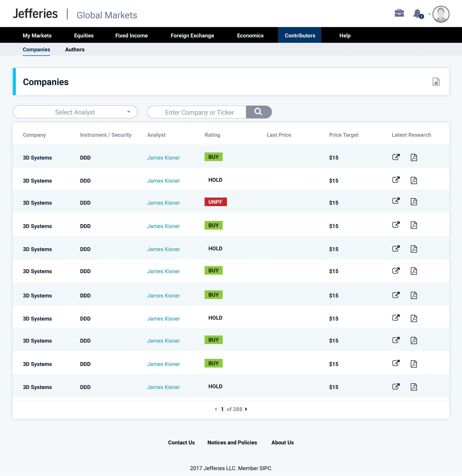This screenshot has width=462, height=476.
Task: Open the Help menu
Action: [345, 35]
